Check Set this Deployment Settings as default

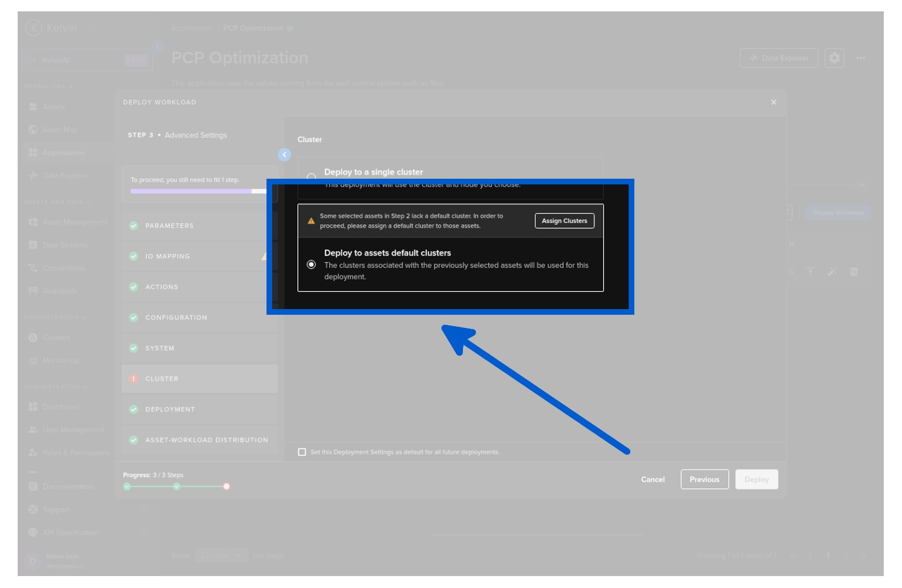[x=302, y=452]
